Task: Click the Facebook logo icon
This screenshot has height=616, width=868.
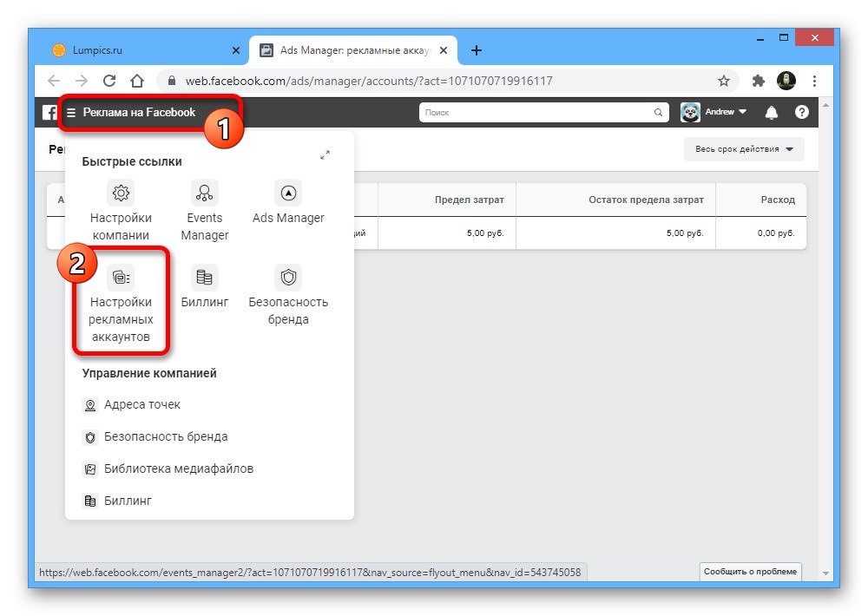Action: [x=49, y=112]
